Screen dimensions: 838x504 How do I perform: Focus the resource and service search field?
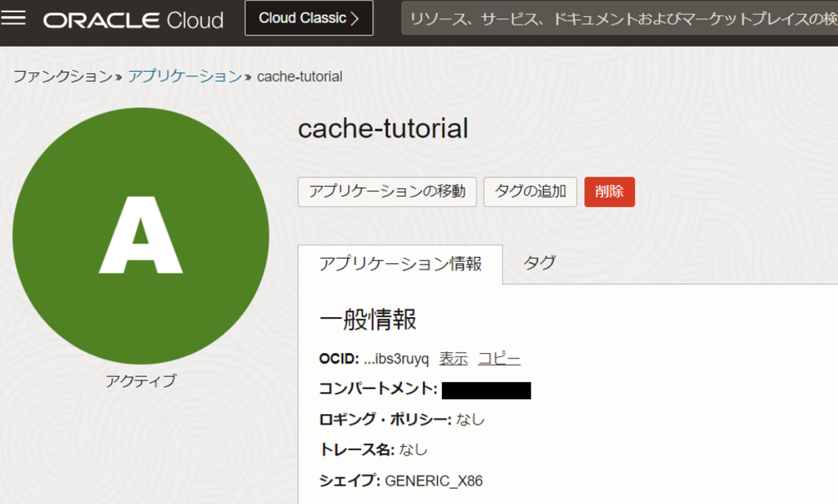click(x=619, y=18)
